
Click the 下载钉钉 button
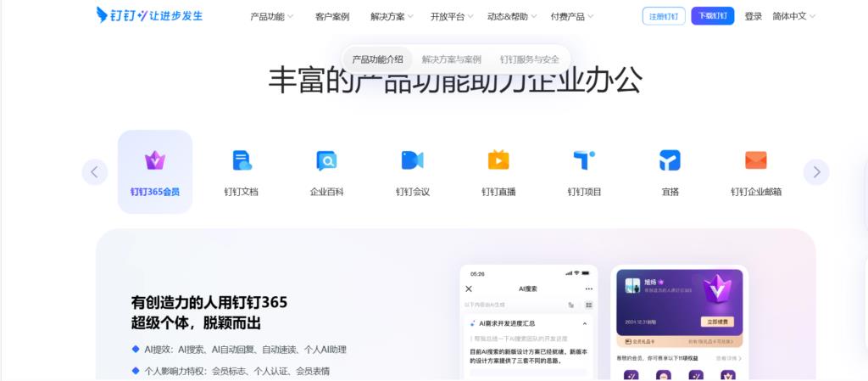click(x=712, y=16)
